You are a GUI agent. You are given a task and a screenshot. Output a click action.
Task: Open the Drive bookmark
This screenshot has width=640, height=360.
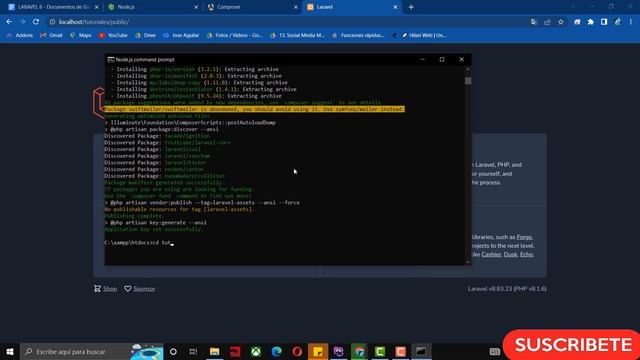click(x=145, y=36)
